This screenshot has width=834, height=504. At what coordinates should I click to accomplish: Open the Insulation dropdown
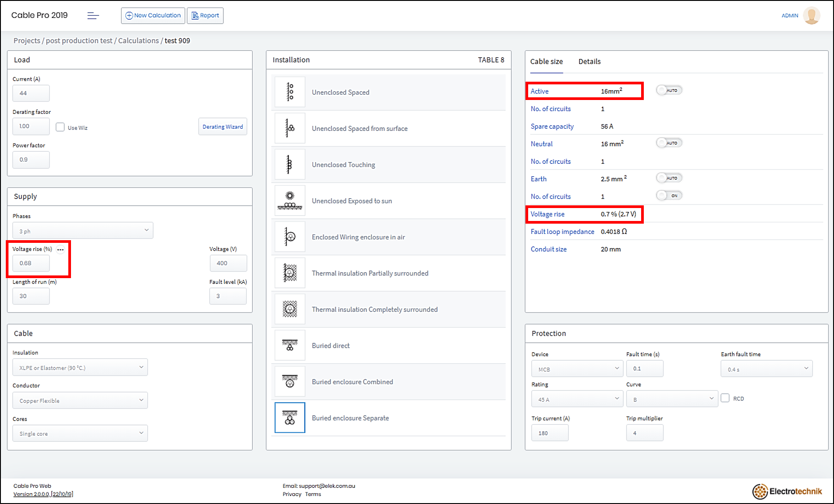tap(80, 367)
